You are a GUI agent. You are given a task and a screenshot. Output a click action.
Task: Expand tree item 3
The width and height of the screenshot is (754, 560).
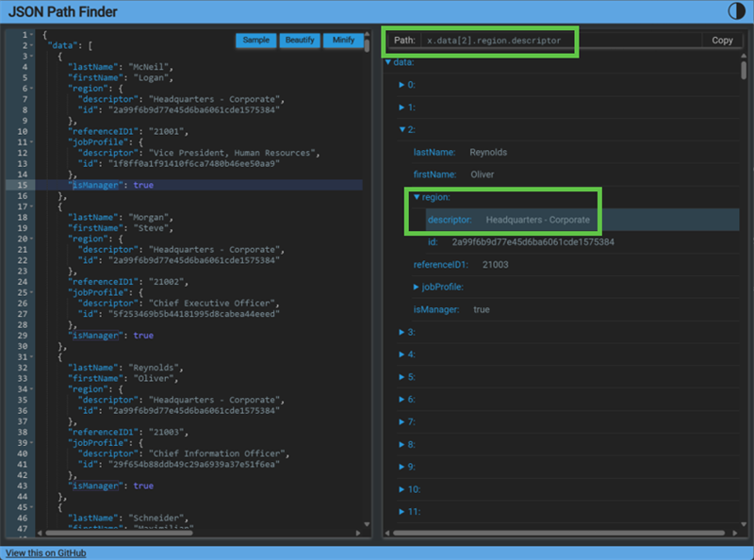pos(402,332)
